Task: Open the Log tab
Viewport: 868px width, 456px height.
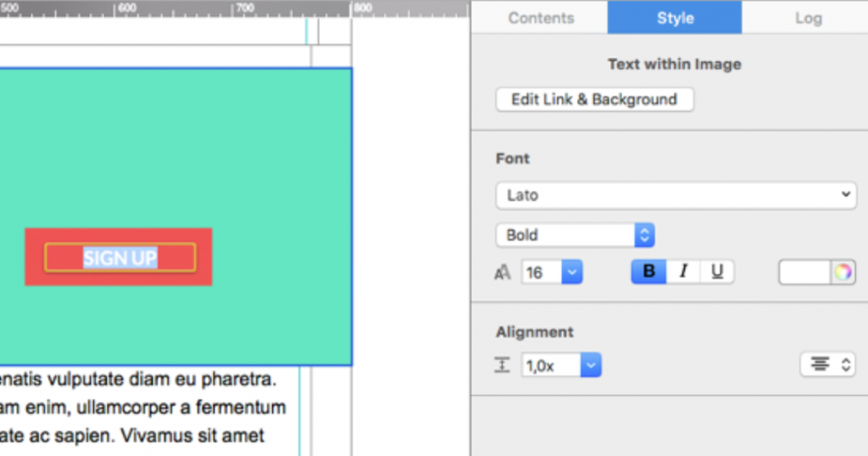Action: (x=808, y=18)
